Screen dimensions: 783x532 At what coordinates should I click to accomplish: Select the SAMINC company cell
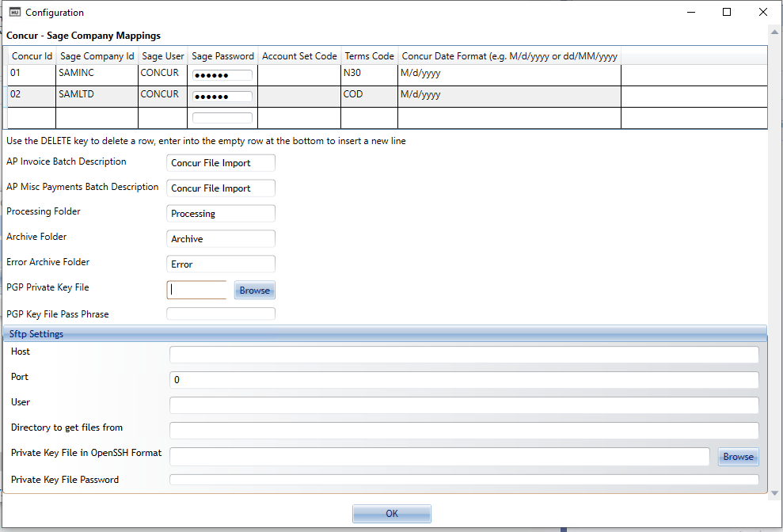97,75
